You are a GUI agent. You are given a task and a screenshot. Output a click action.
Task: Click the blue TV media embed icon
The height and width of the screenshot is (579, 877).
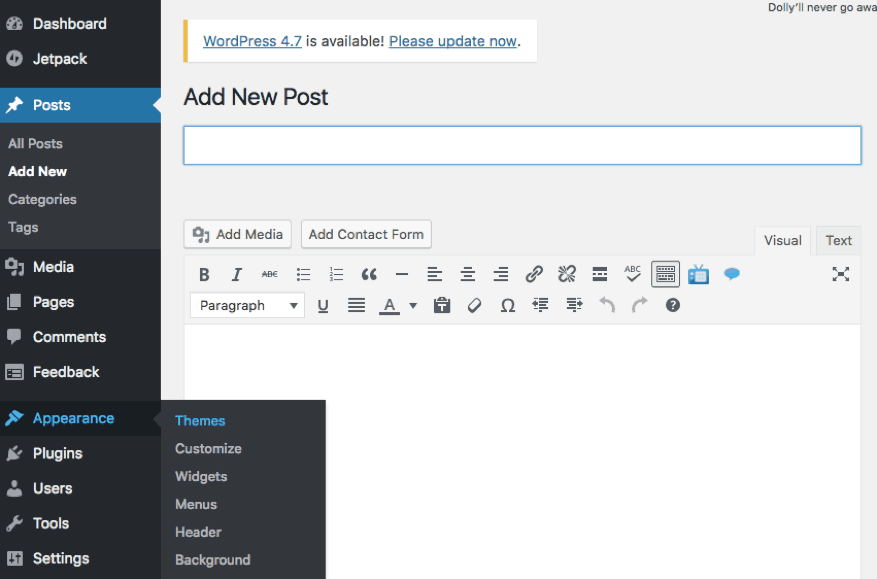pos(699,274)
